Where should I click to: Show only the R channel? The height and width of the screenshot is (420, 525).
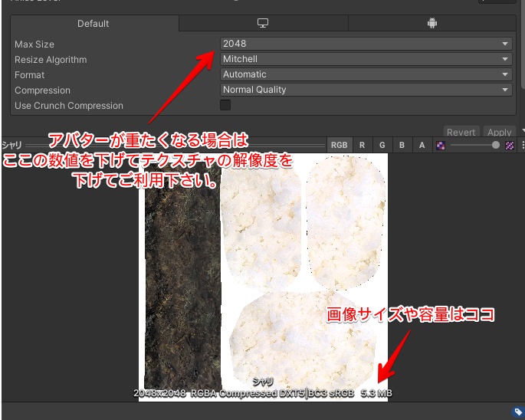click(x=362, y=145)
